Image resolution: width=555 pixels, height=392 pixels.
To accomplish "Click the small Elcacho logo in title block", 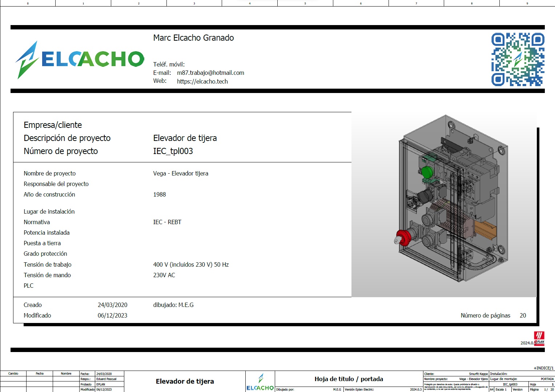I will click(260, 382).
